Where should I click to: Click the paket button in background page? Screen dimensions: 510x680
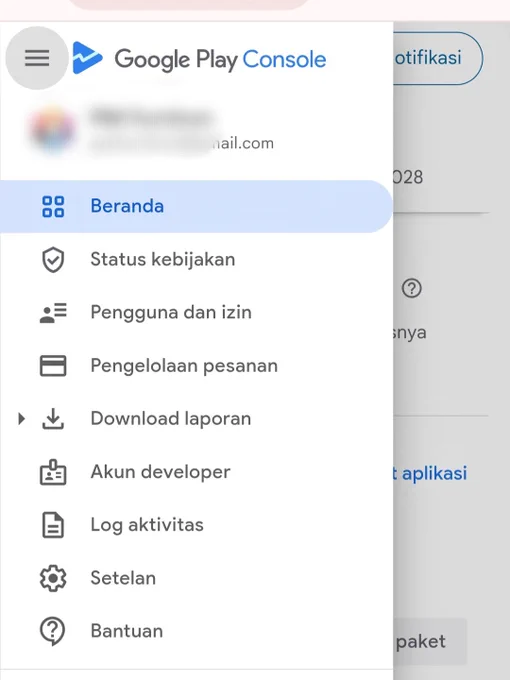click(x=430, y=641)
